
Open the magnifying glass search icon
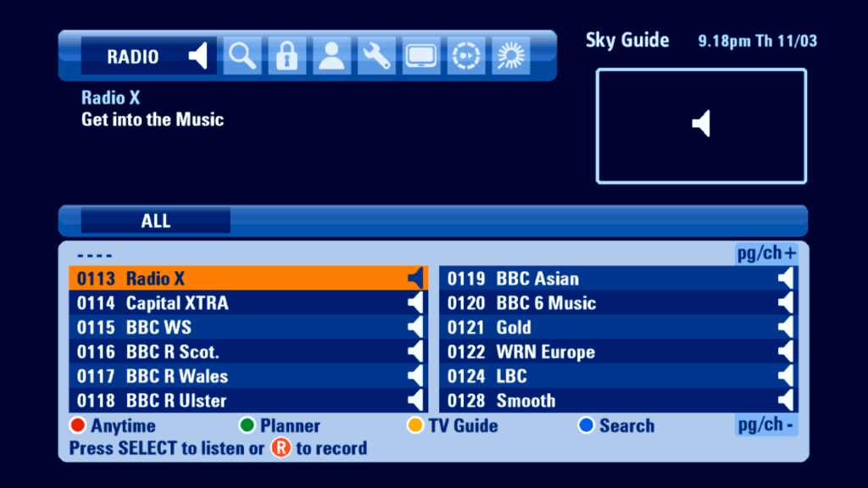242,56
